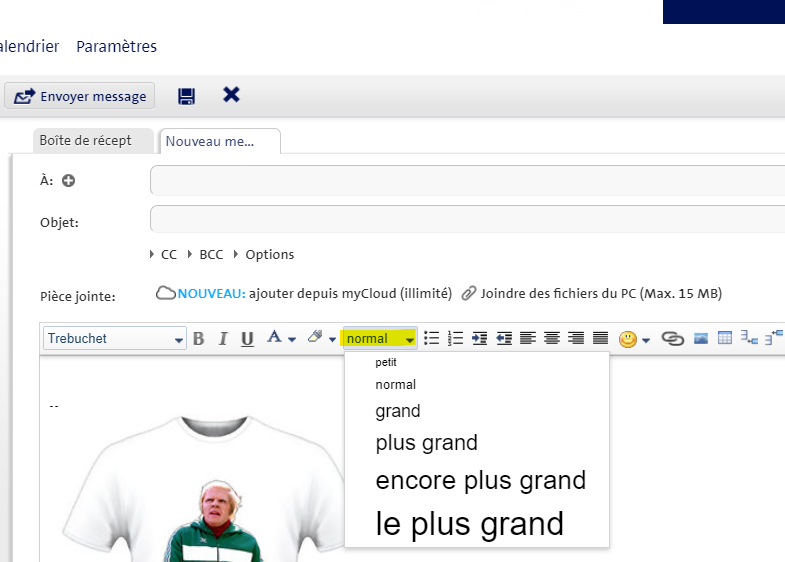Add attachment from myCloud link
The width and height of the screenshot is (785, 562).
pyautogui.click(x=314, y=293)
